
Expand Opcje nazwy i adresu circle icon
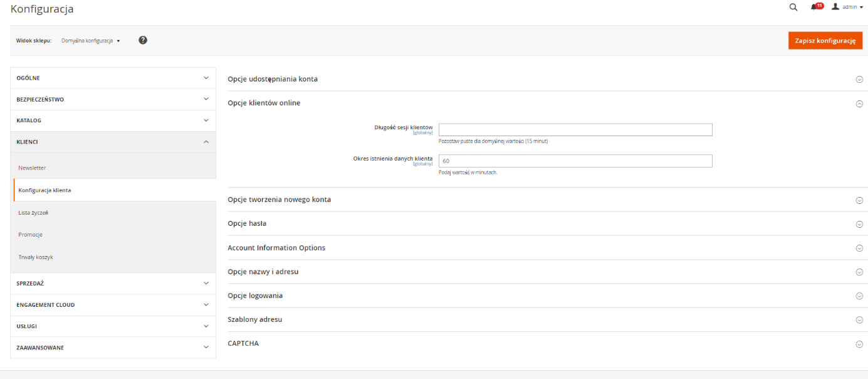(859, 272)
